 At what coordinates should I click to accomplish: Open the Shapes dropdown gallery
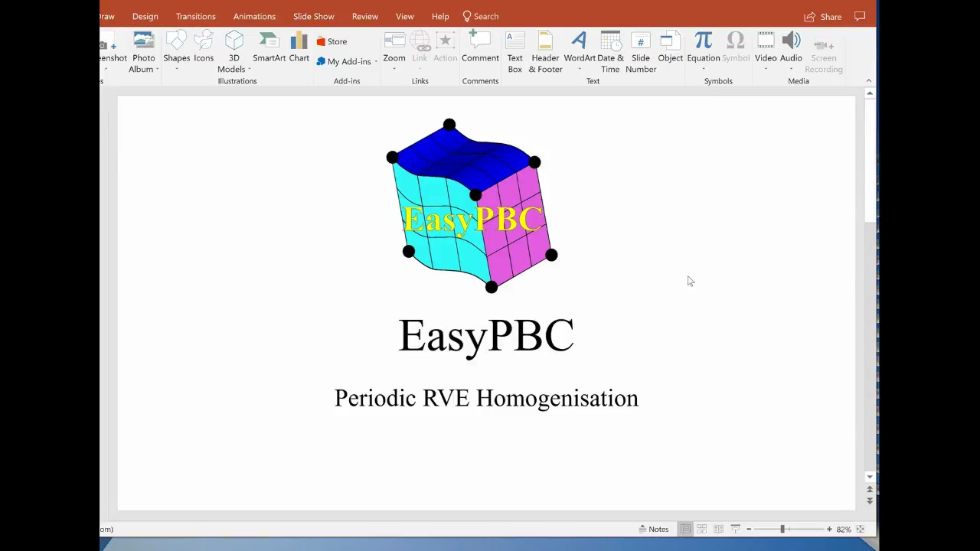pyautogui.click(x=176, y=69)
